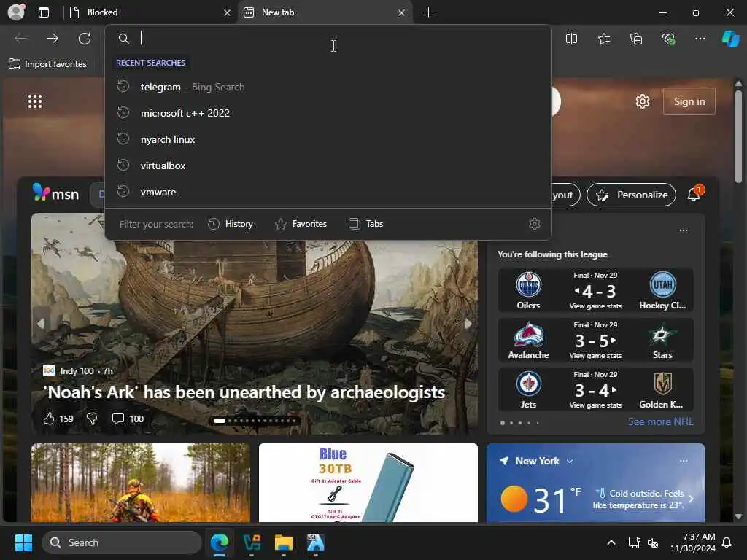Image resolution: width=747 pixels, height=560 pixels.
Task: Open the Favorites star toolbar icon
Action: click(x=603, y=39)
